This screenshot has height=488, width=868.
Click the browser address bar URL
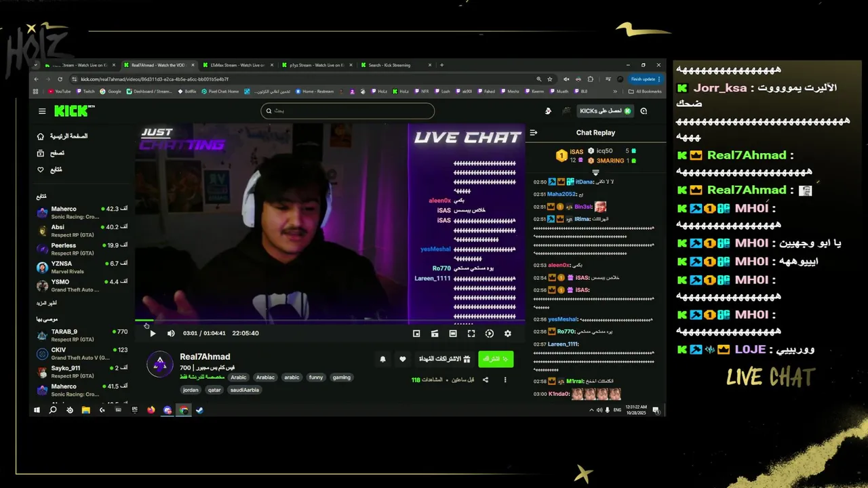155,79
